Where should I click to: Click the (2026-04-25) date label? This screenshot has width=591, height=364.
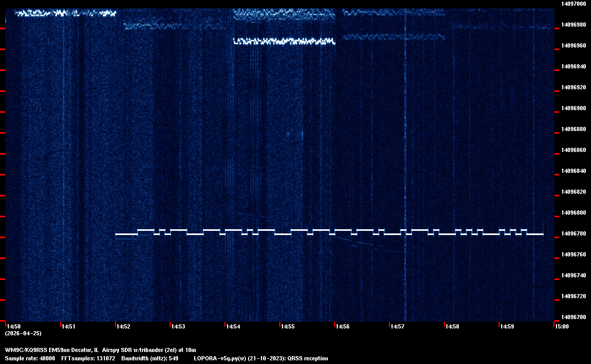[x=23, y=333]
